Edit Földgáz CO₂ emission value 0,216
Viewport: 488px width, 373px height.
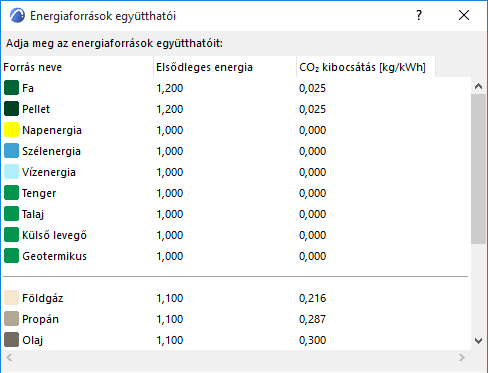pyautogui.click(x=312, y=298)
